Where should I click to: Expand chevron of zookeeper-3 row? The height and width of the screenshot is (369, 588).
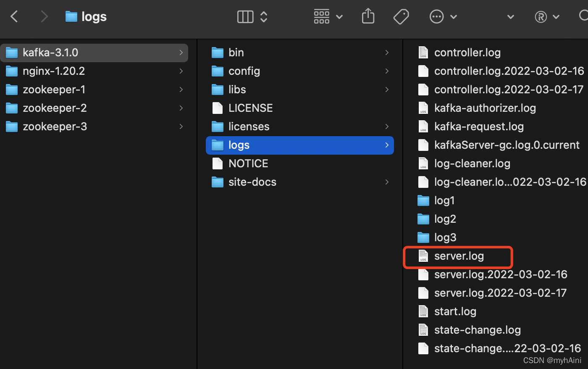click(181, 127)
